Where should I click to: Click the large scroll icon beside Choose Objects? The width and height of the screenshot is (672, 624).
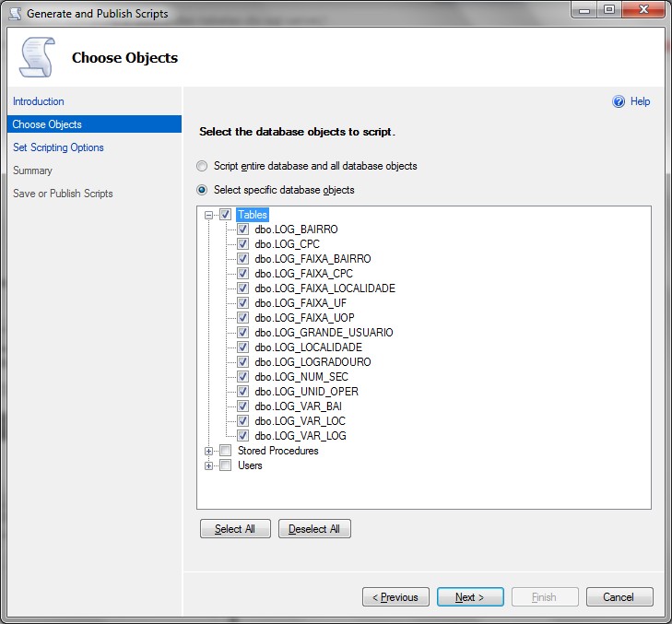coord(37,57)
